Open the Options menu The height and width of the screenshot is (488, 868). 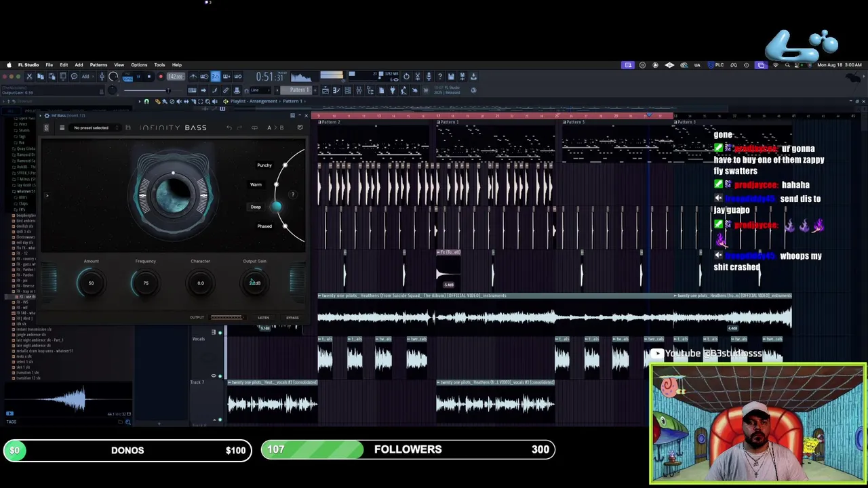(x=139, y=65)
